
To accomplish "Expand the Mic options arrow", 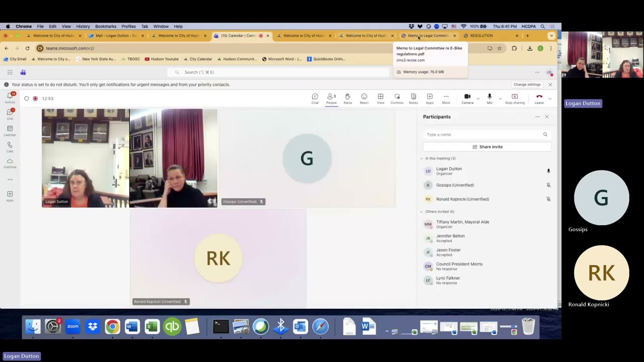I will click(x=500, y=99).
